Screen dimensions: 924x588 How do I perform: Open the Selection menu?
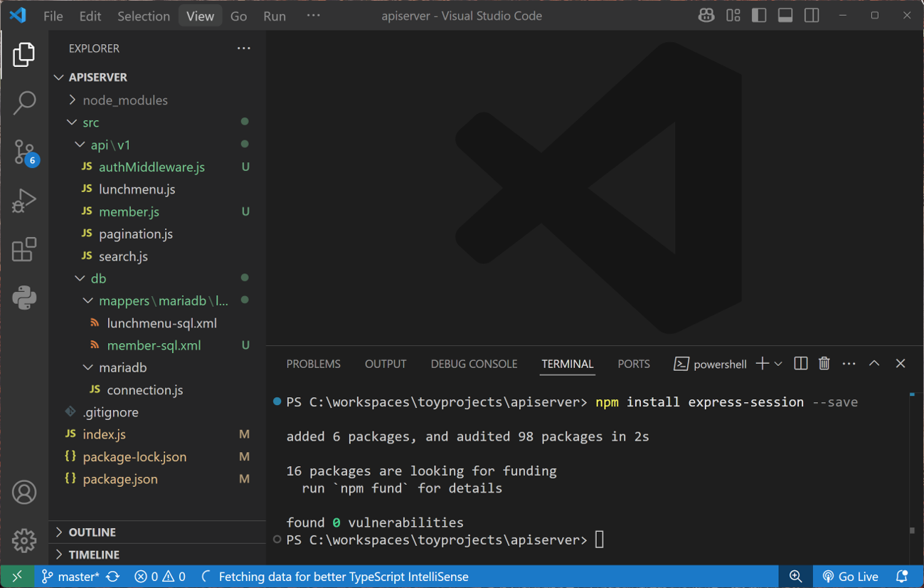pyautogui.click(x=144, y=16)
